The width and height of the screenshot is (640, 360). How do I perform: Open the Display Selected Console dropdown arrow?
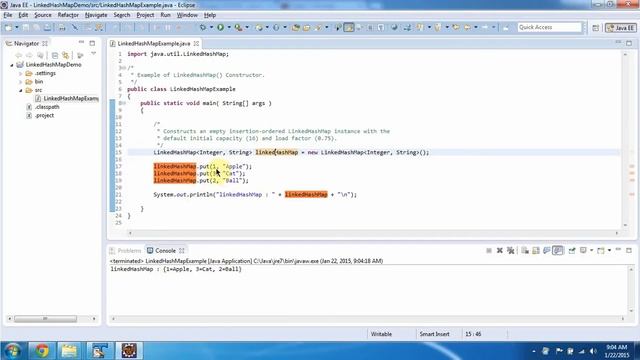click(591, 251)
